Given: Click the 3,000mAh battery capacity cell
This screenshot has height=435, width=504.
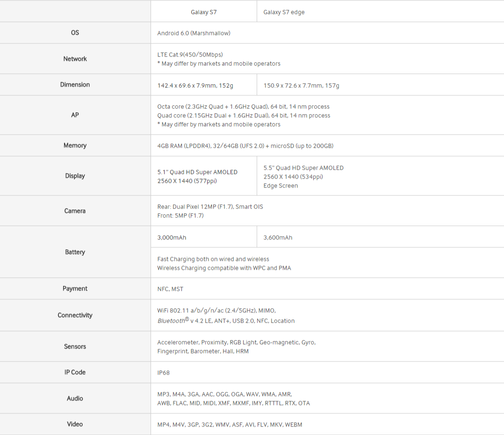Looking at the screenshot, I should [172, 238].
